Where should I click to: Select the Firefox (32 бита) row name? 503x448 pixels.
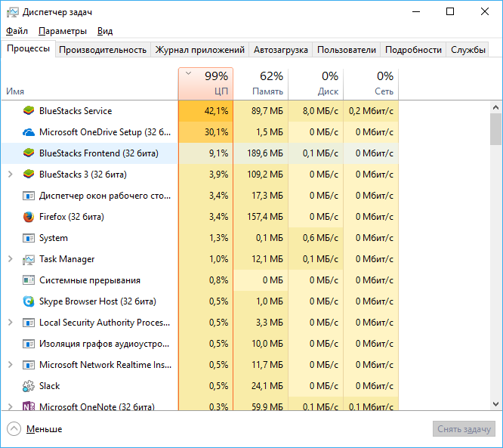pos(72,217)
